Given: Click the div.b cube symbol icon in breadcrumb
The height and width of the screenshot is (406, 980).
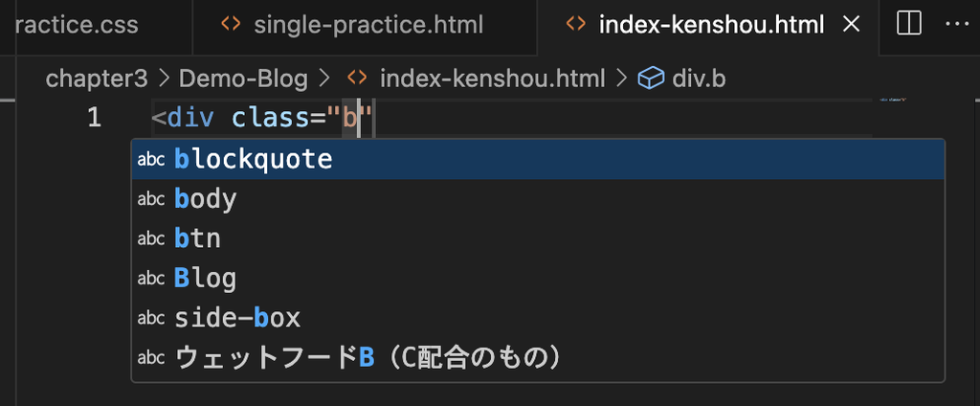Looking at the screenshot, I should click(x=651, y=79).
